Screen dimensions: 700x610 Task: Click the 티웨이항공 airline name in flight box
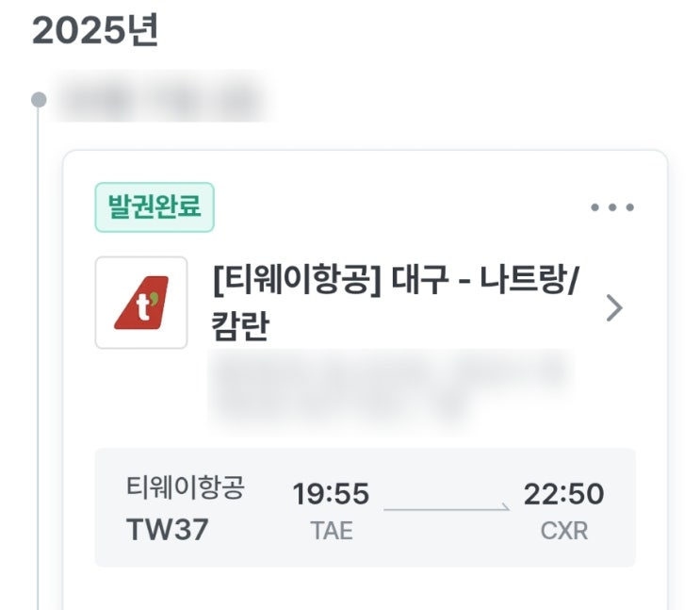click(x=185, y=488)
